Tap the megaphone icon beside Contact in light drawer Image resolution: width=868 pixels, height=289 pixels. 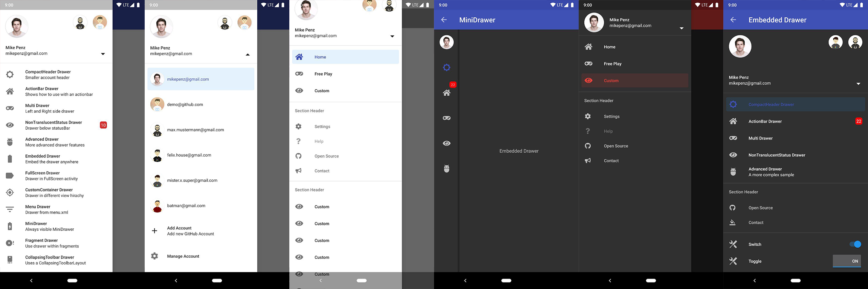(x=298, y=171)
